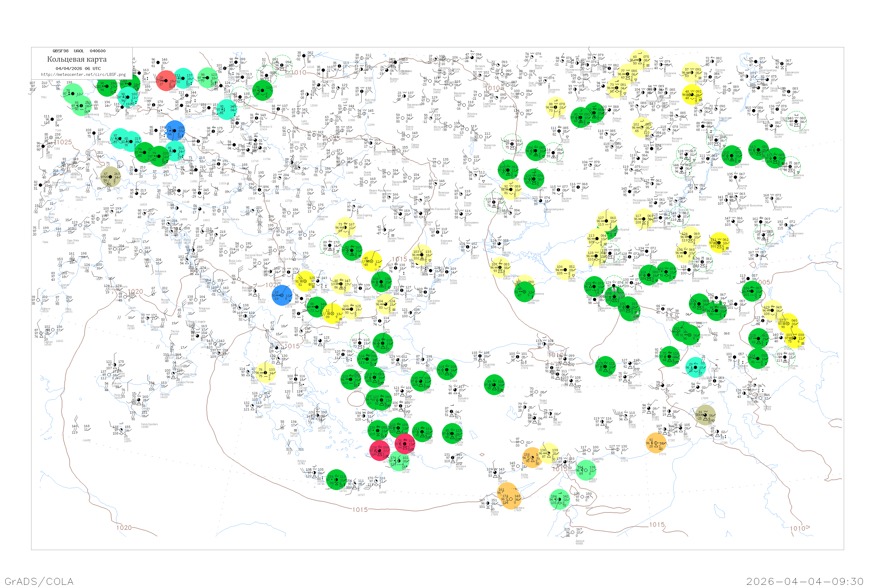This screenshot has height=588, width=882.
Task: Click the station label "Майкоп 37021"
Action: point(639,293)
